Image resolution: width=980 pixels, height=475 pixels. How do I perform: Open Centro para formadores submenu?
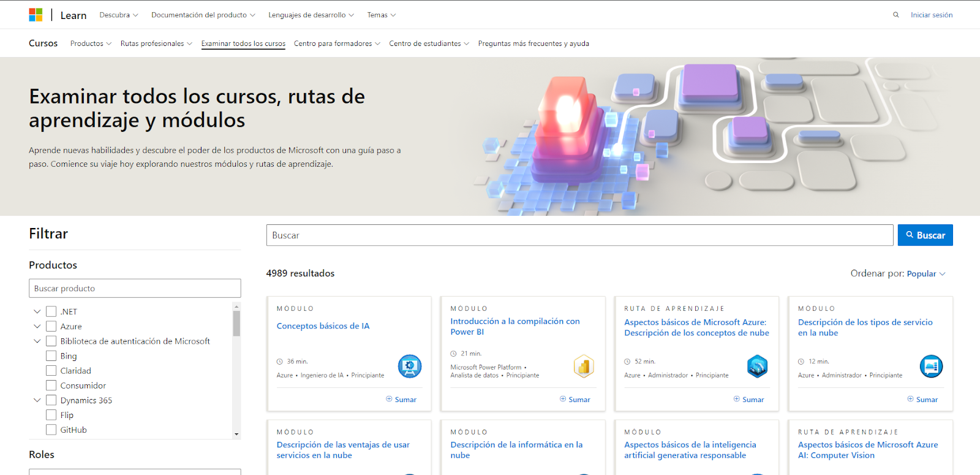pyautogui.click(x=337, y=44)
